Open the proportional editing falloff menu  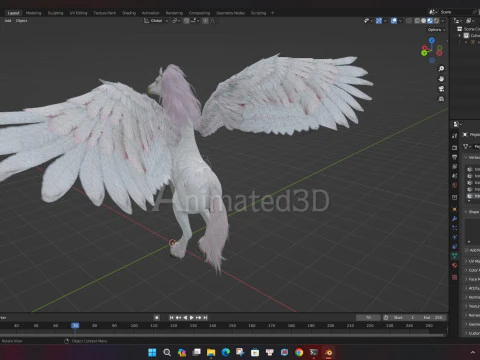(212, 21)
